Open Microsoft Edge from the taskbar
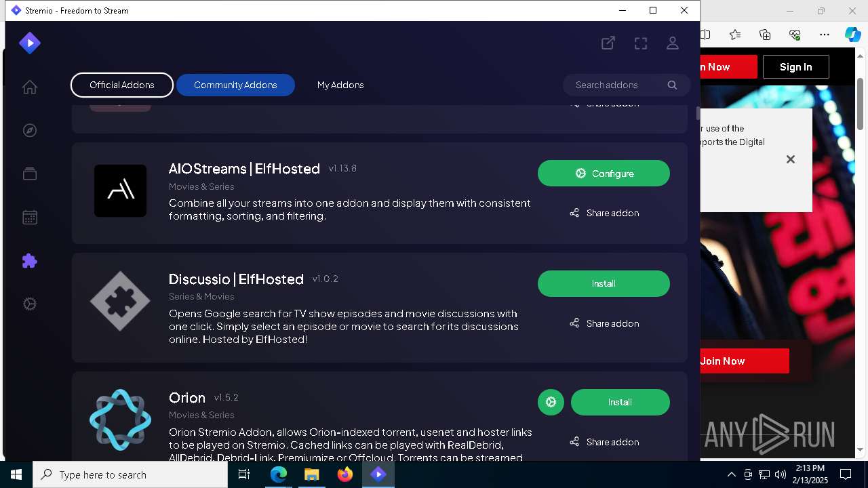Viewport: 868px width, 488px height. pos(279,474)
